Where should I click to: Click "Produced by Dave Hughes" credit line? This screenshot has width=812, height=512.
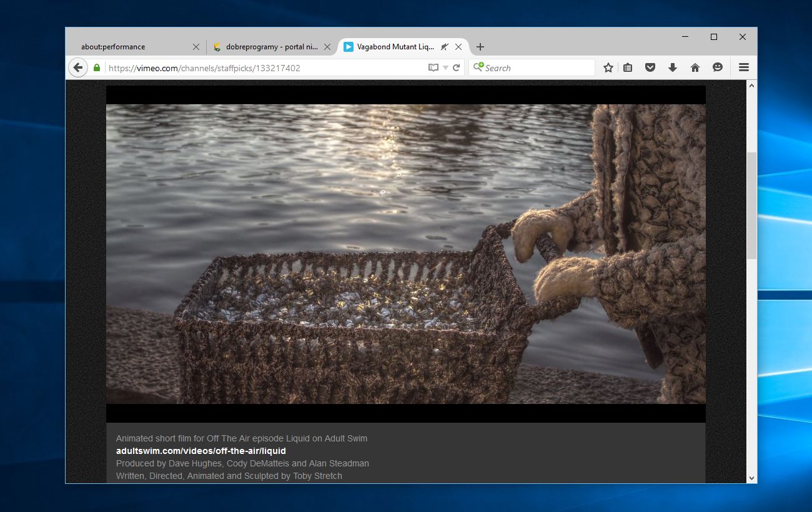tap(242, 463)
